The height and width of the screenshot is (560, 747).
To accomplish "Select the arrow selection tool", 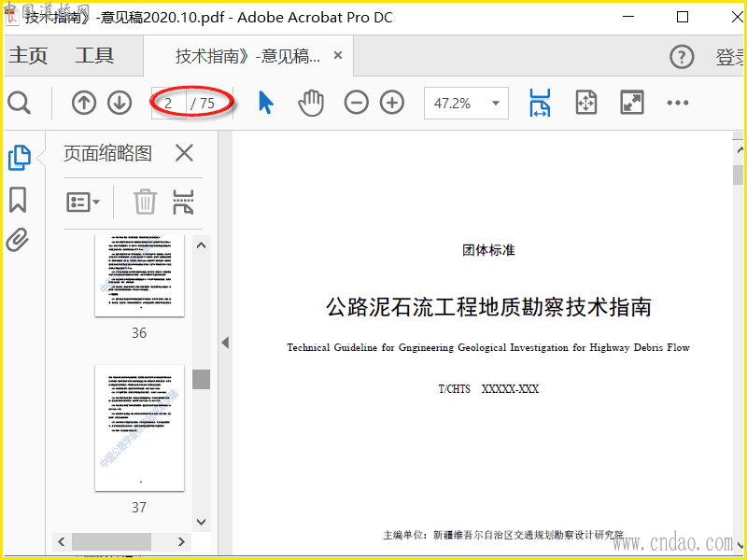I will click(x=266, y=103).
